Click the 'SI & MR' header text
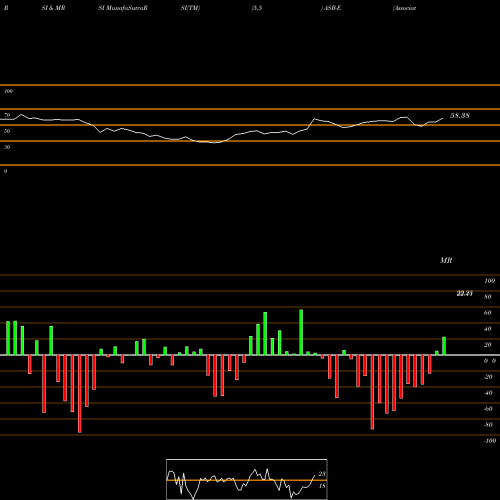500x500 pixels. [53, 8]
